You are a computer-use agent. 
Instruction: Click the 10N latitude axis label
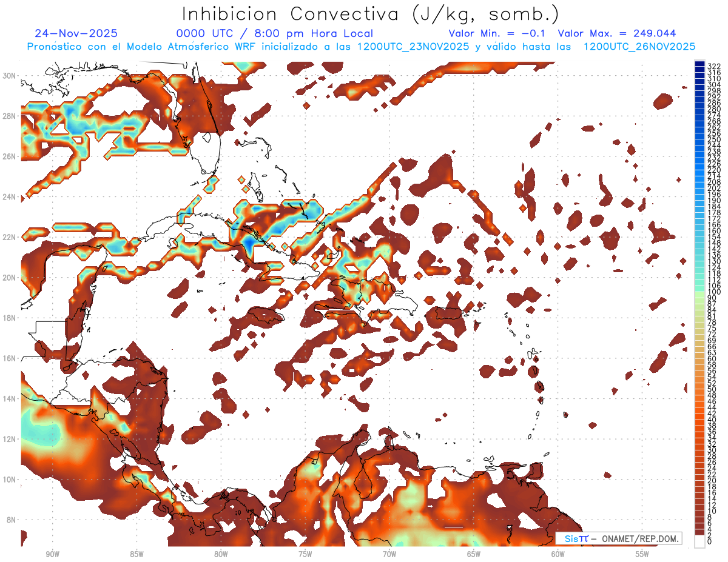coord(9,480)
